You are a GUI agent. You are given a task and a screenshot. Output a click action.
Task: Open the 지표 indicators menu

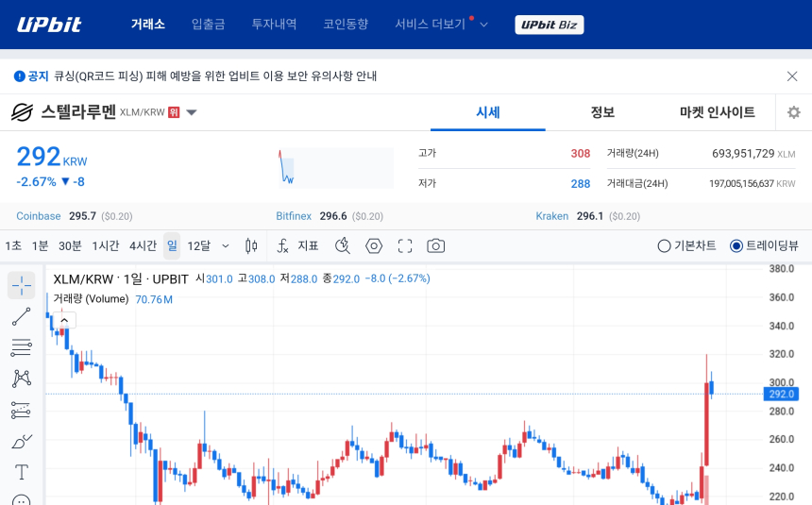[x=297, y=246]
